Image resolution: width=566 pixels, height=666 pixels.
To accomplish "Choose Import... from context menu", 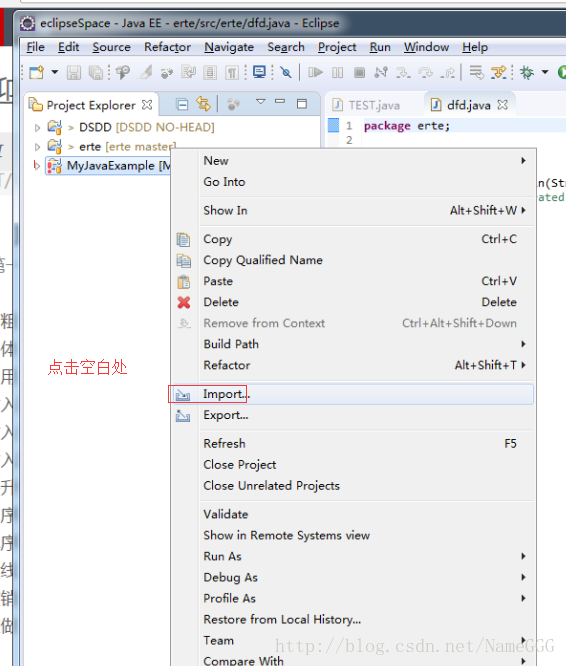I will click(x=352, y=394).
